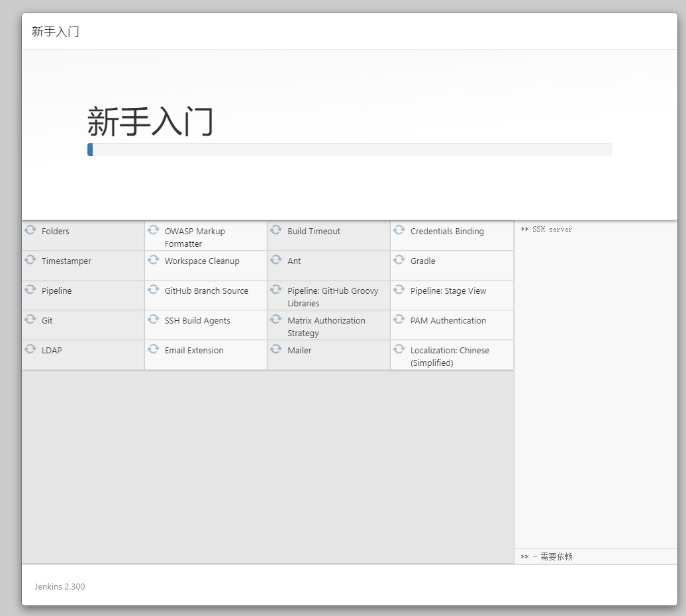Select the Localization: Chinese (Simplified) label

(x=450, y=357)
